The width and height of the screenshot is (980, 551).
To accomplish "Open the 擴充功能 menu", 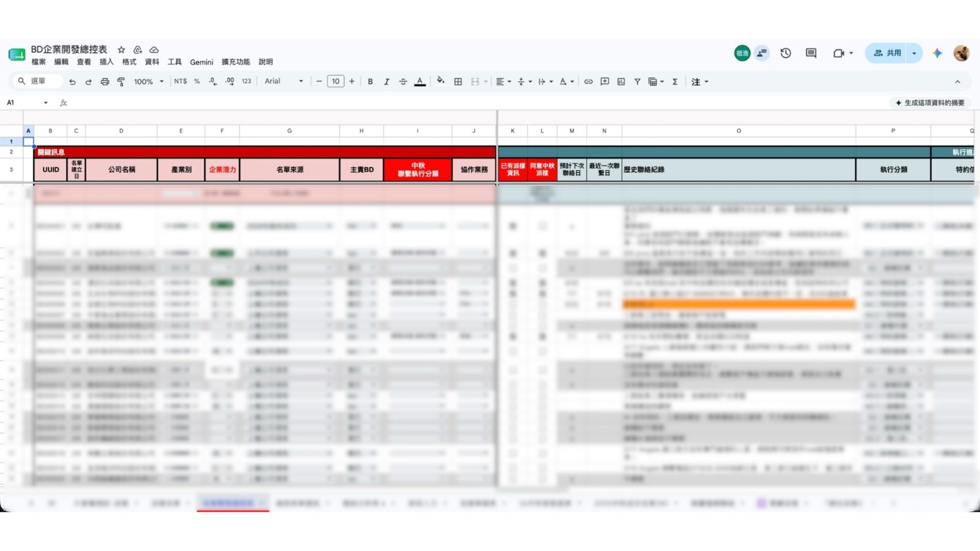I will (236, 62).
